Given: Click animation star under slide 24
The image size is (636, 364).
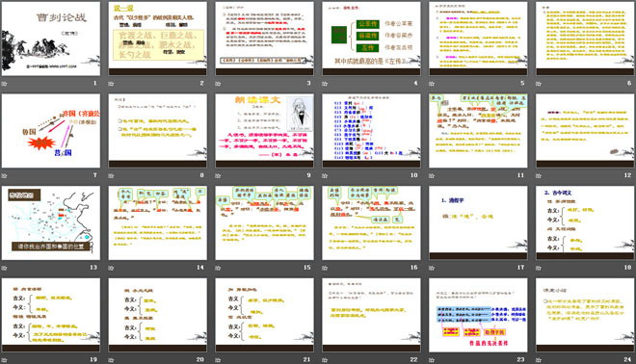Looking at the screenshot, I should click(x=539, y=360).
